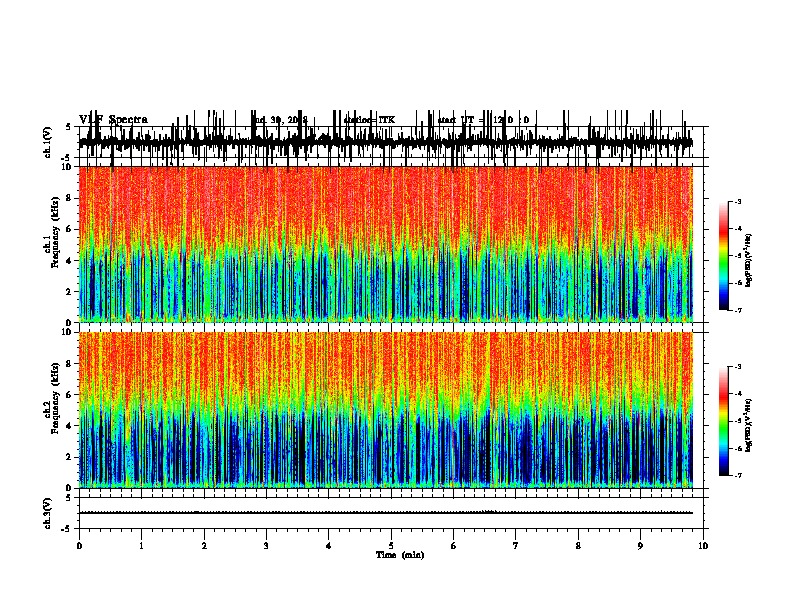Click the ch.1 color bar log(PSD) label
The height and width of the screenshot is (612, 792).
(x=749, y=261)
